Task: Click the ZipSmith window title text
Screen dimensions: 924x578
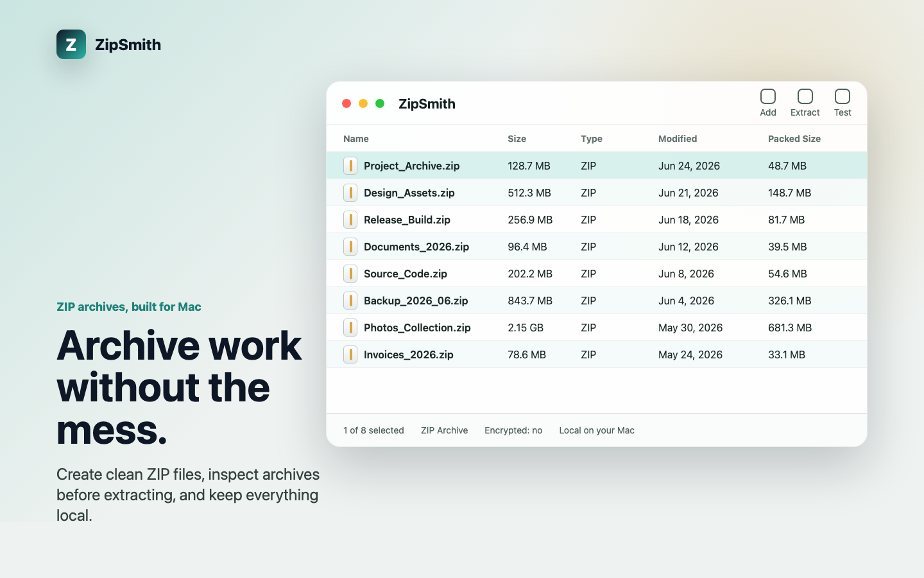Action: [x=427, y=103]
